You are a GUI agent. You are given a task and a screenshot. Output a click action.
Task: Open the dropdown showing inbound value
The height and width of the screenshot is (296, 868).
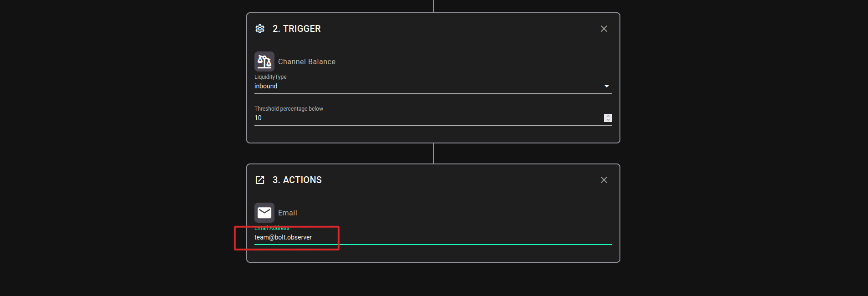pos(433,86)
